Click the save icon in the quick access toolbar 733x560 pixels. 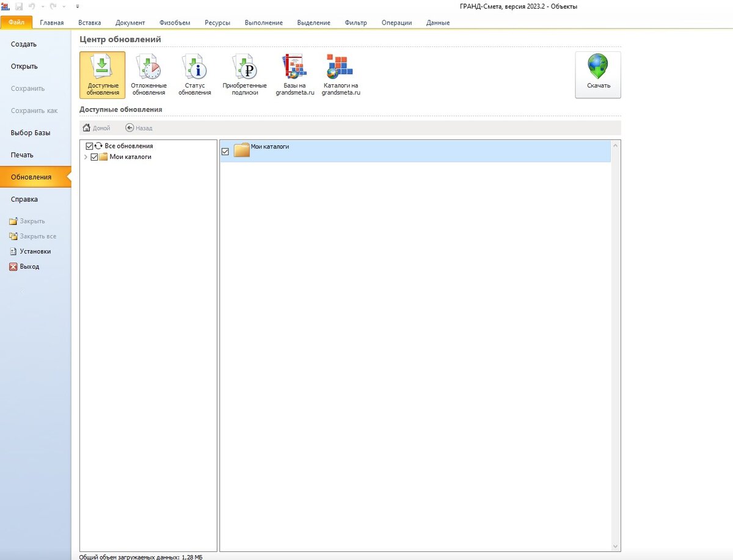[19, 6]
